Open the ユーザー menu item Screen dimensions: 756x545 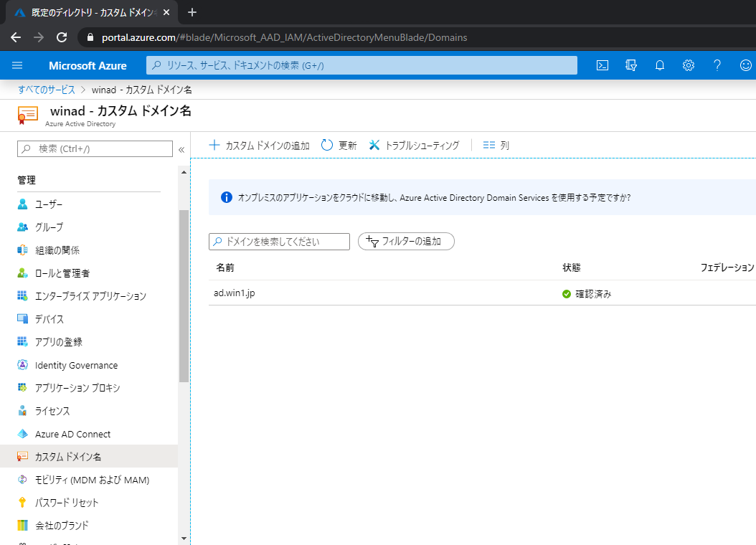tap(89, 204)
